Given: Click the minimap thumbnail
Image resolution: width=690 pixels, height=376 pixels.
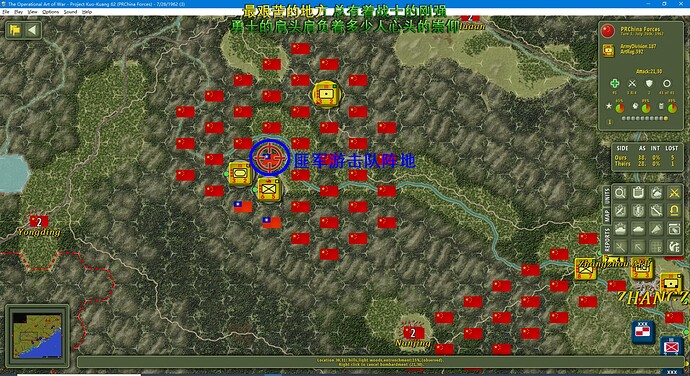Looking at the screenshot, I should pyautogui.click(x=37, y=335).
